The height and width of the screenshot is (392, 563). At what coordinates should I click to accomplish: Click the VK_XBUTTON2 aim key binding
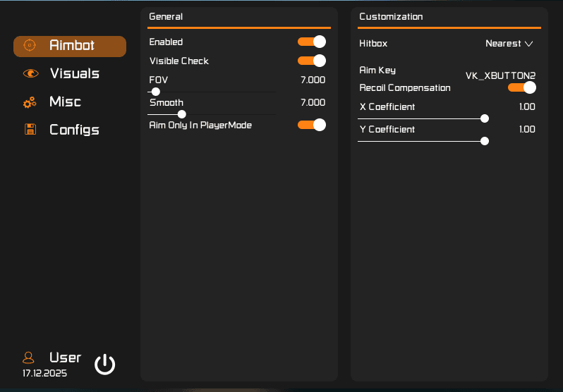500,75
